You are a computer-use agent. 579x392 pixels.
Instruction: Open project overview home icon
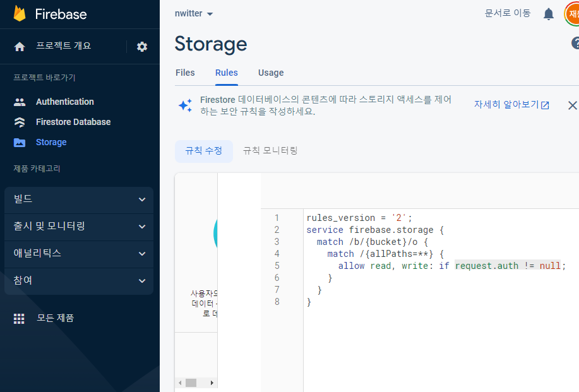(20, 47)
